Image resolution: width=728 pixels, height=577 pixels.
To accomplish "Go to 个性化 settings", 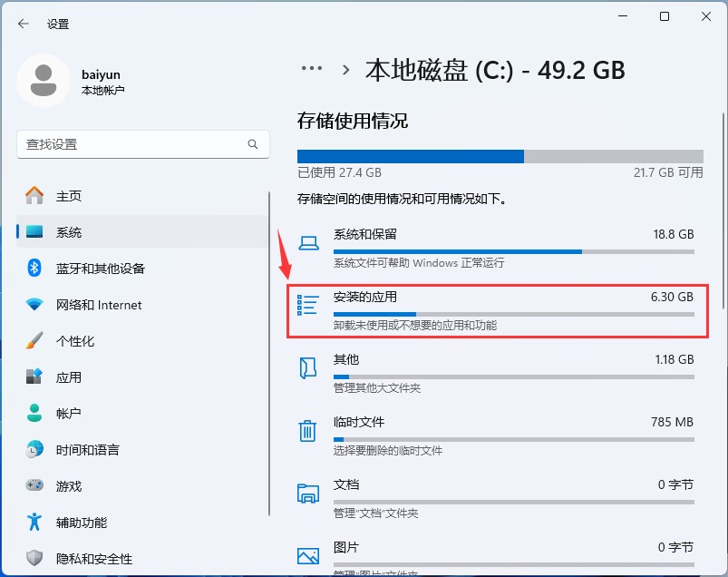I will (142, 340).
